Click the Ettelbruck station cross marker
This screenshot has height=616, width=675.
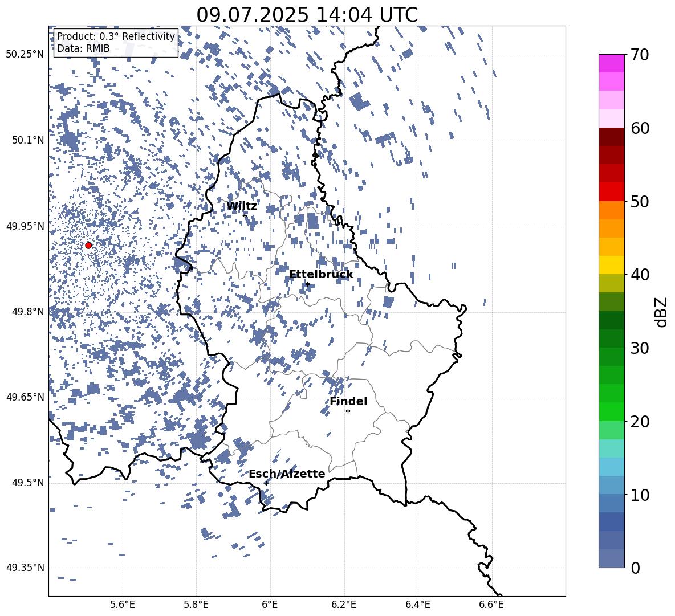[307, 284]
